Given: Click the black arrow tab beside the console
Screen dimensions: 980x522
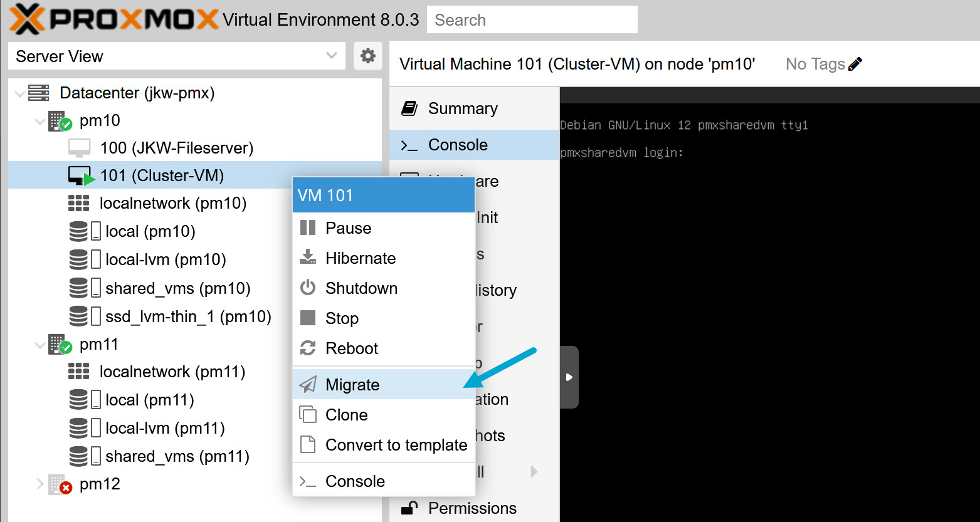Looking at the screenshot, I should pos(569,377).
